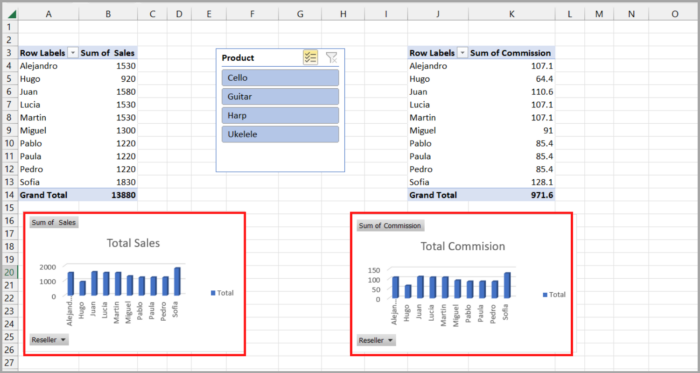Select cell with Alejandro in column A

point(48,66)
